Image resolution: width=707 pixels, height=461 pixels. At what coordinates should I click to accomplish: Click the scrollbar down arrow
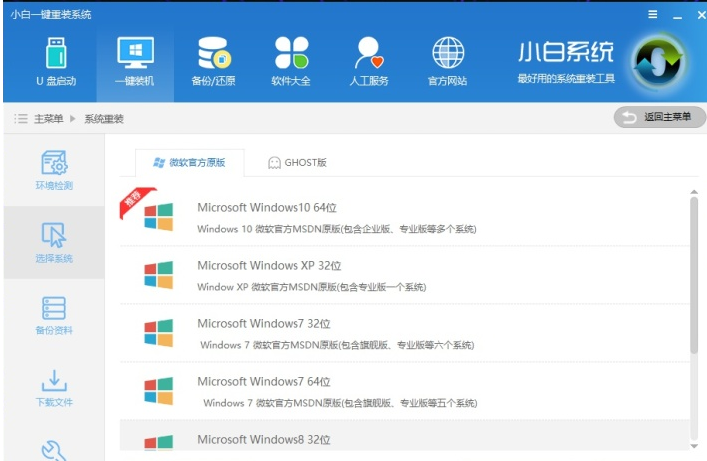[x=694, y=446]
